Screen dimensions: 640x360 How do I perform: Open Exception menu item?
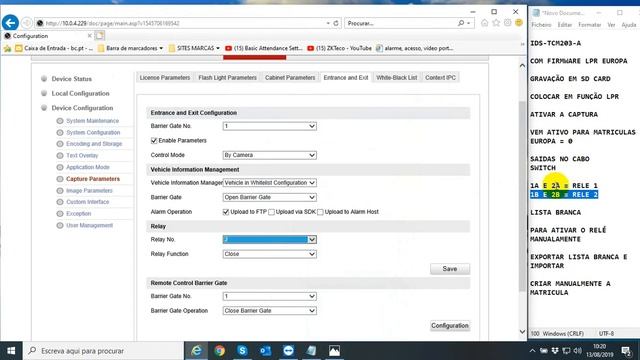[x=78, y=213]
